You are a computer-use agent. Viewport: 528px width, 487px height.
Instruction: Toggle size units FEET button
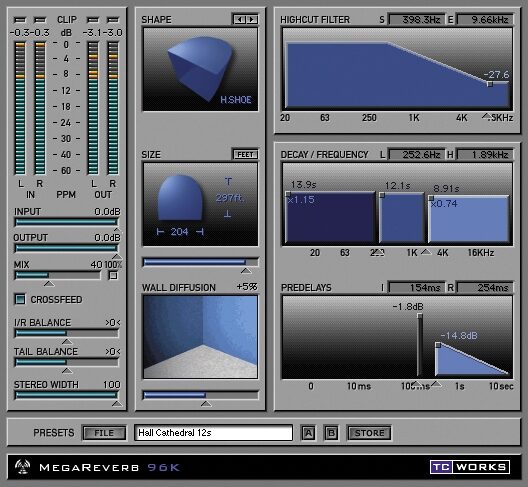click(245, 155)
